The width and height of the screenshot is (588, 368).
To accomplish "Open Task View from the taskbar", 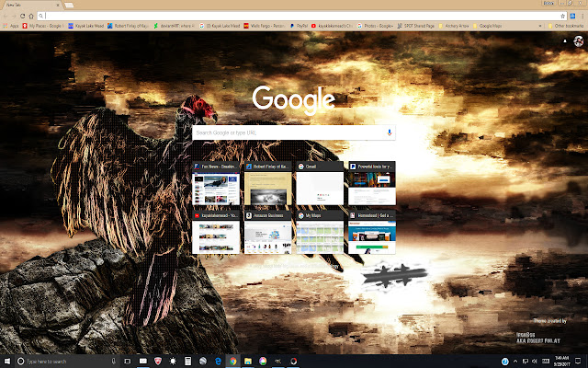I will click(128, 362).
